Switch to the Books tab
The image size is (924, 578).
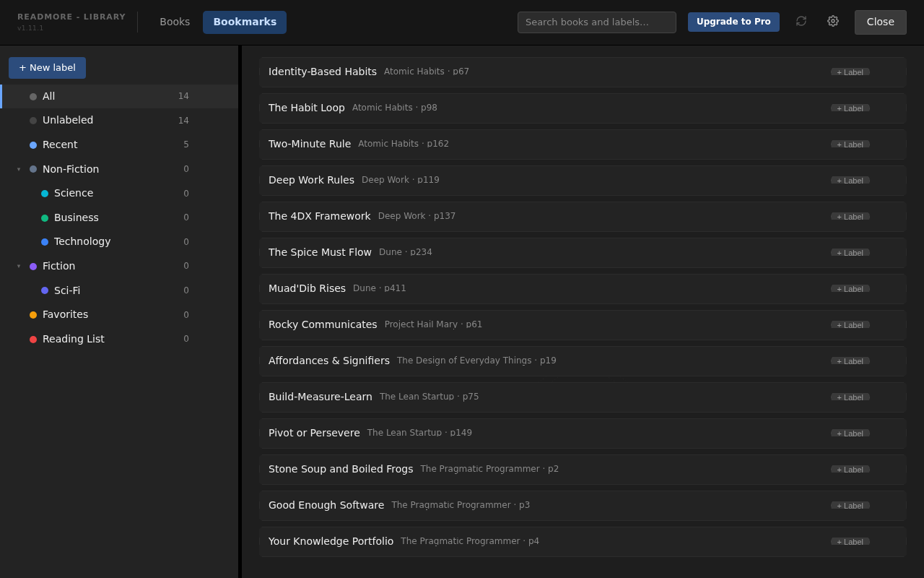pos(175,22)
